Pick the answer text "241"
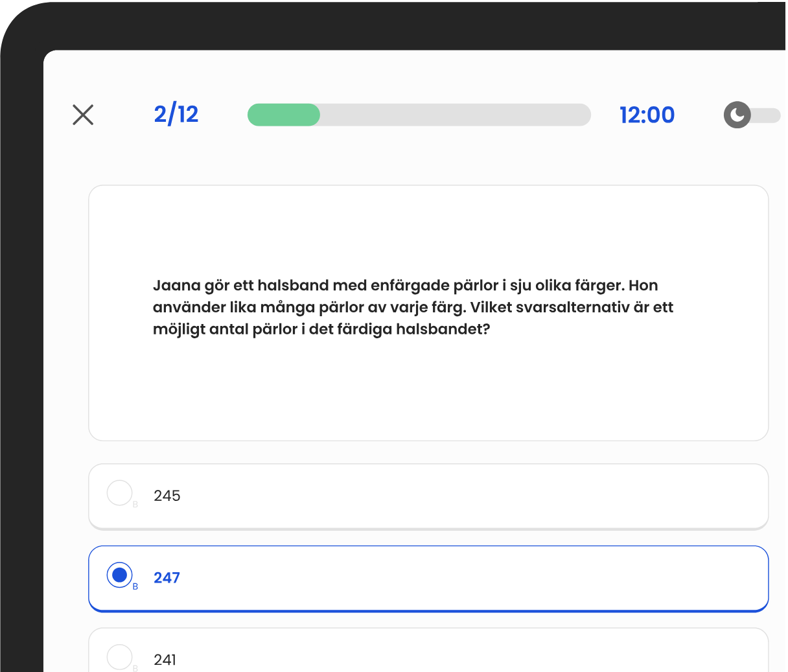788x672 pixels. [165, 660]
